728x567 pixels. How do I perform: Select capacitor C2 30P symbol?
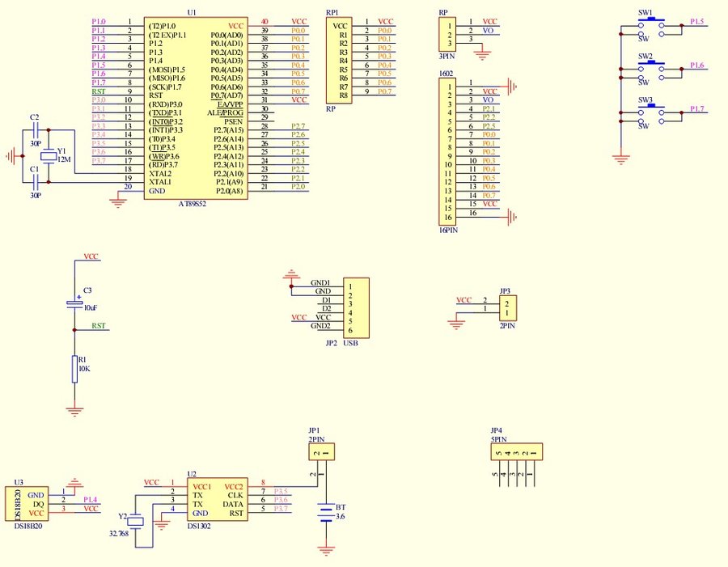(34, 129)
